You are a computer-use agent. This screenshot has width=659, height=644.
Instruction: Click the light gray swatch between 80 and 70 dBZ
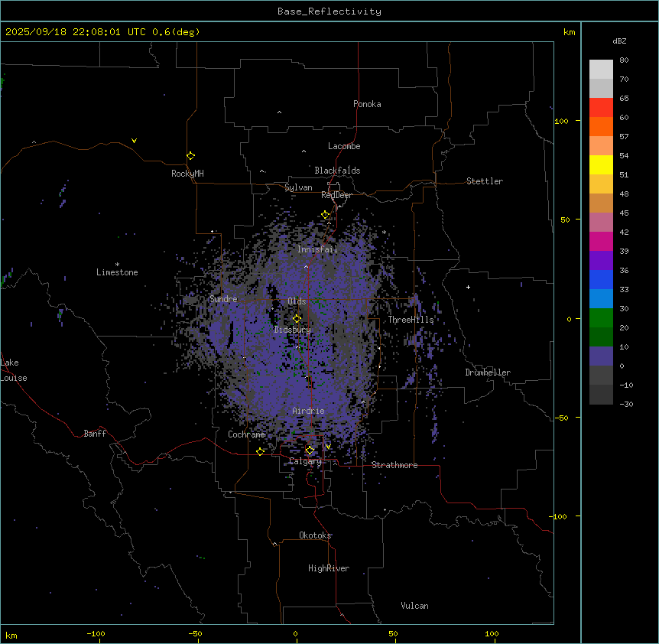point(601,70)
